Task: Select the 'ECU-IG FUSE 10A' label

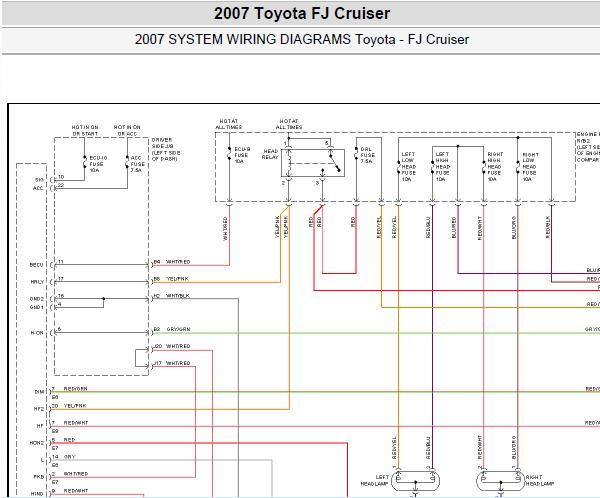Action: [98, 164]
